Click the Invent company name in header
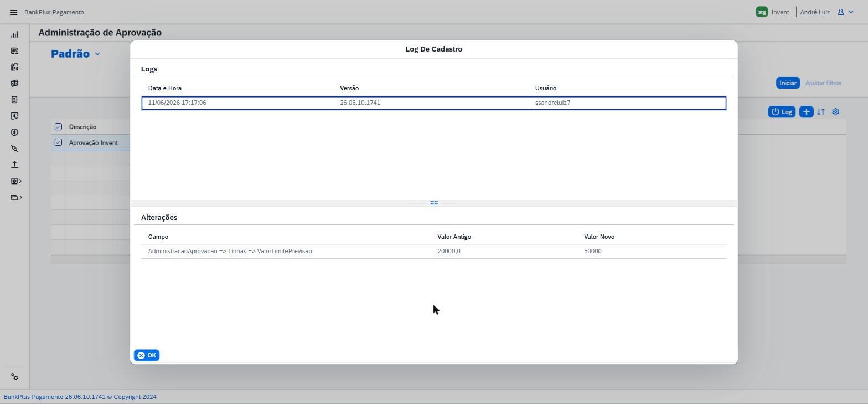This screenshot has width=868, height=404. pyautogui.click(x=780, y=12)
